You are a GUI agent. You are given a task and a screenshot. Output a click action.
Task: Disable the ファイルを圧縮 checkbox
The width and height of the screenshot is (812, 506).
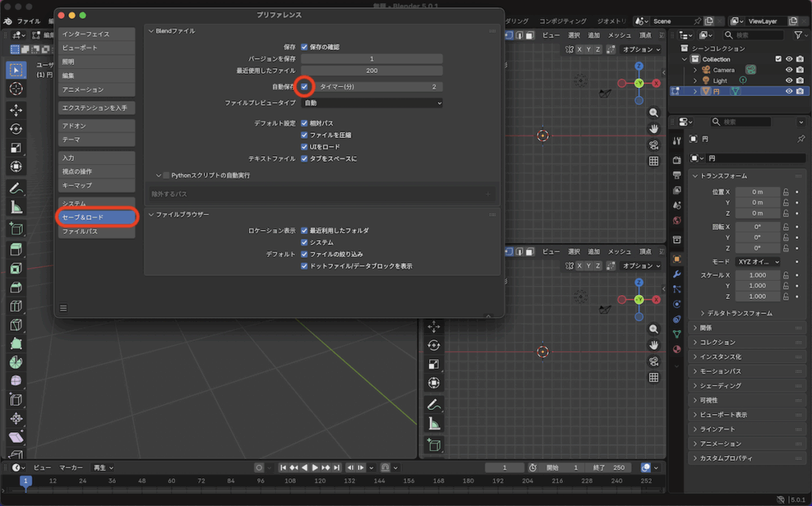(x=304, y=135)
